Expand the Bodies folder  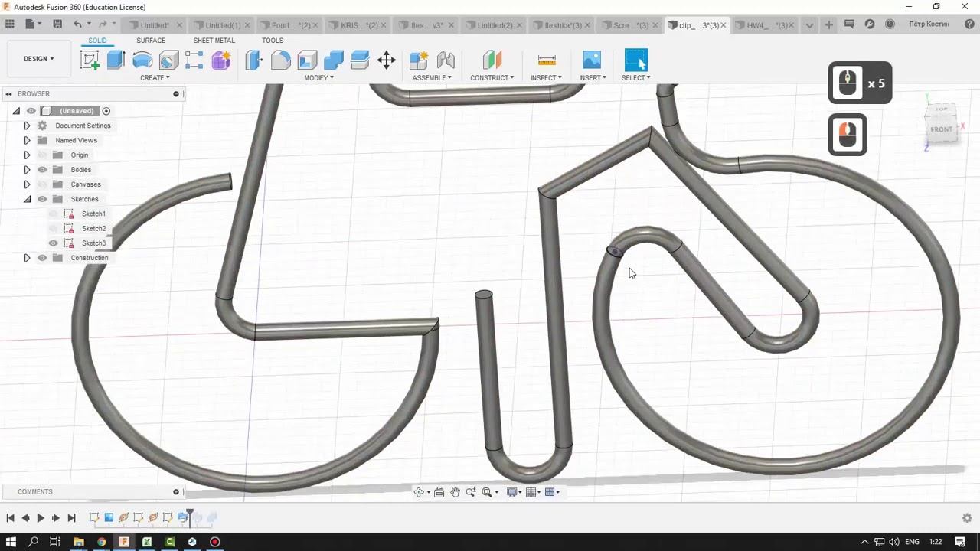(x=27, y=170)
